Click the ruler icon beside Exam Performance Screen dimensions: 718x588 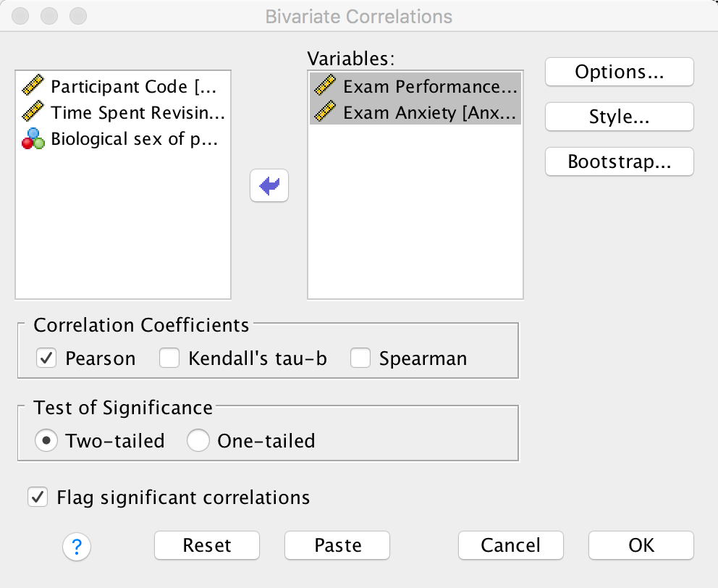tap(326, 87)
